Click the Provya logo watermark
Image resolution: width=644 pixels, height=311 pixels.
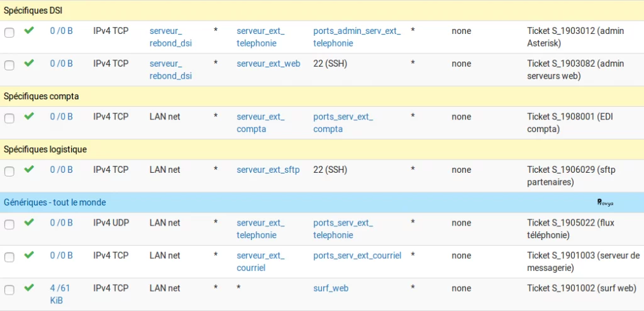[x=605, y=202]
